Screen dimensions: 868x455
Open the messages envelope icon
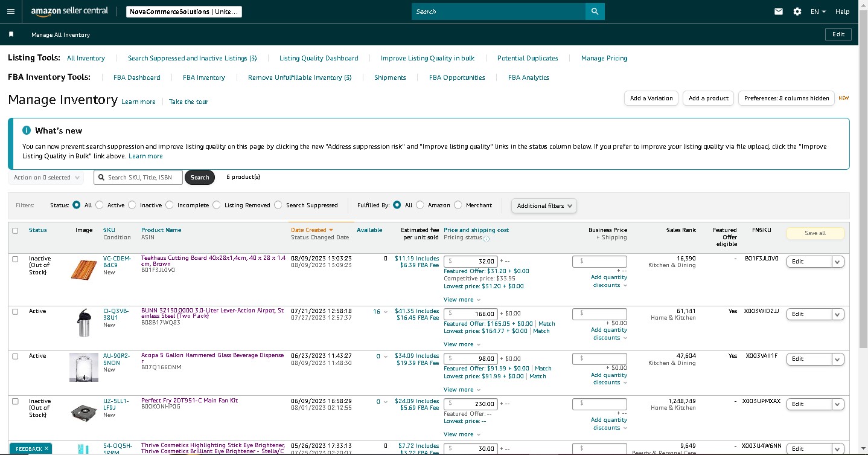point(779,11)
